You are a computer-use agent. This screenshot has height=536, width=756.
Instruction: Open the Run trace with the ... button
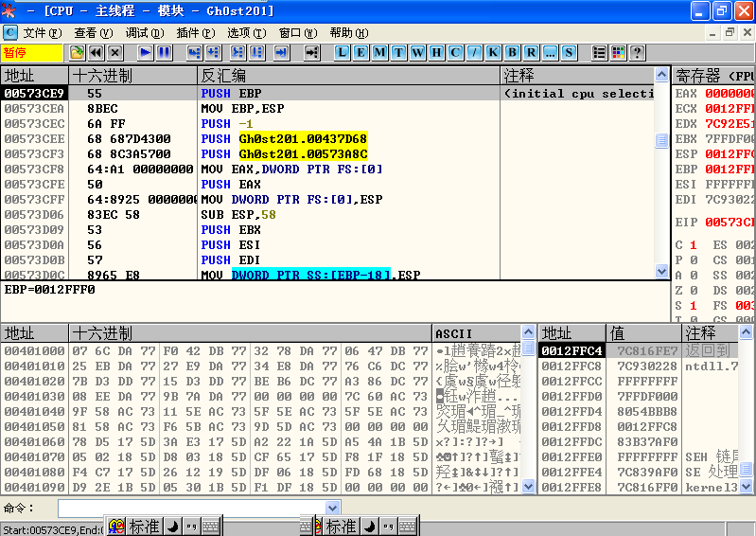[x=550, y=53]
